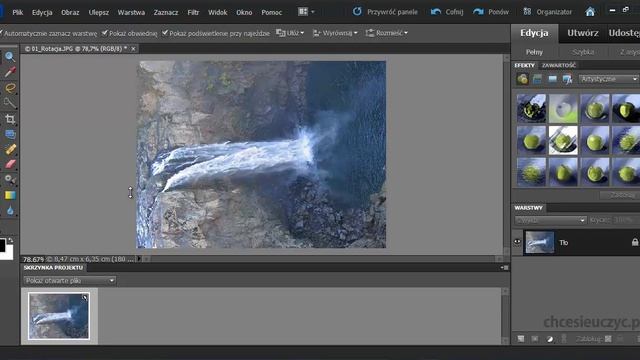Viewport: 640px width, 360px height.
Task: Select the Spot Healing bandage tool
Action: tap(10, 149)
